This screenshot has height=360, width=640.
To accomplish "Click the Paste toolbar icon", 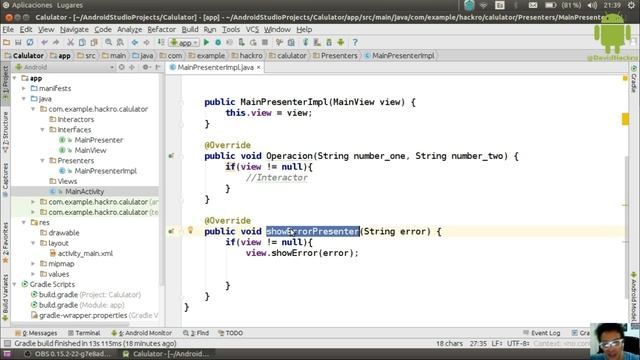I will pyautogui.click(x=94, y=42).
